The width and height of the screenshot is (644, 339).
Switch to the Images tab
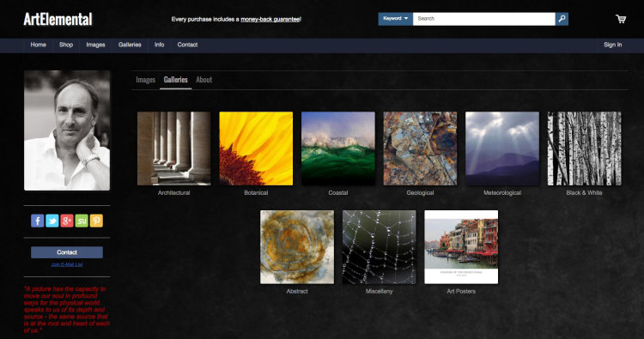click(x=145, y=80)
